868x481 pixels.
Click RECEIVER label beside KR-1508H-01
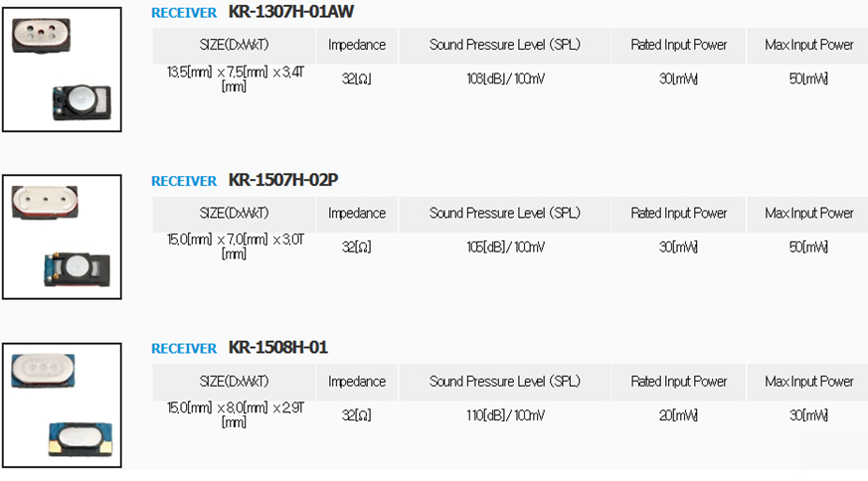184,349
